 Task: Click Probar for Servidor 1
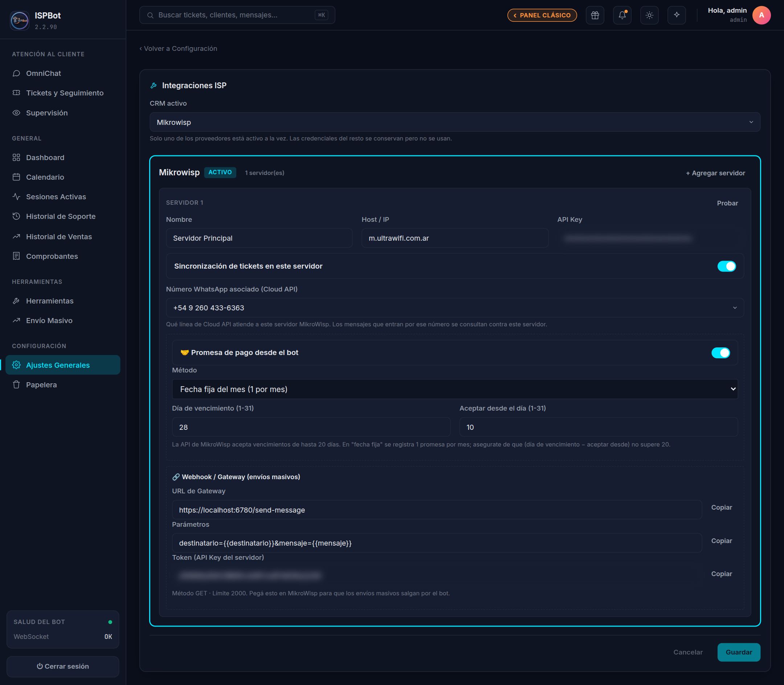[x=727, y=203]
